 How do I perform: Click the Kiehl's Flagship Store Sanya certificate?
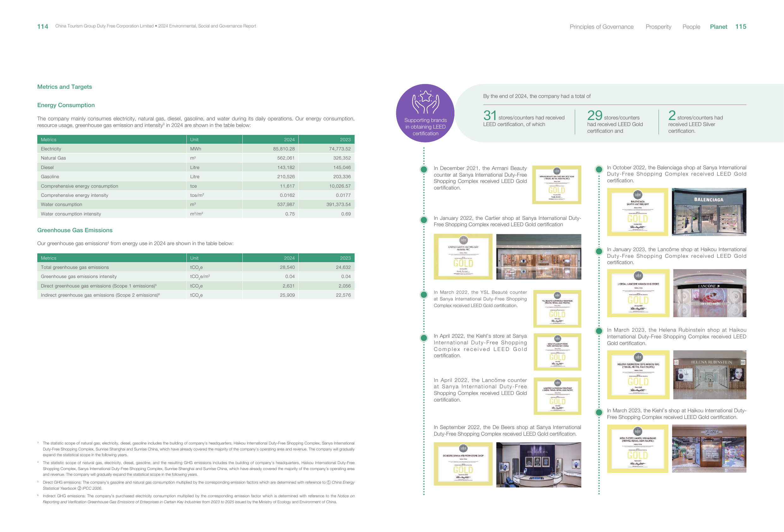(557, 352)
